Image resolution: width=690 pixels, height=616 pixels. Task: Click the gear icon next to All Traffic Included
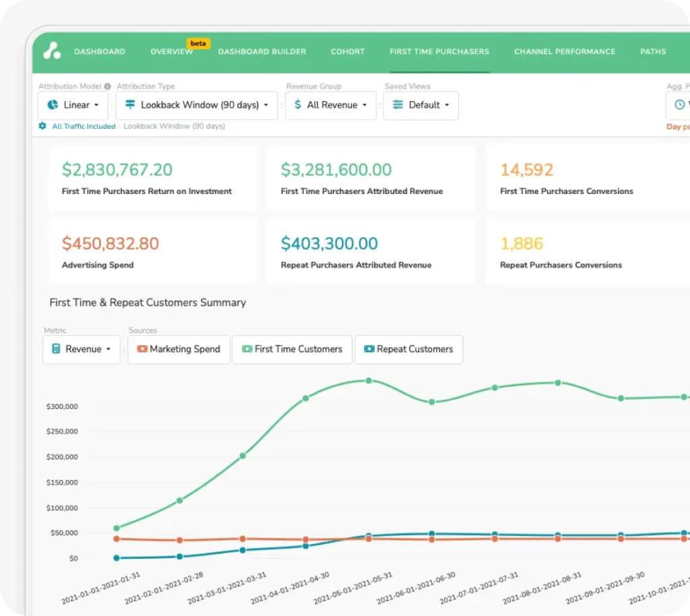point(42,126)
